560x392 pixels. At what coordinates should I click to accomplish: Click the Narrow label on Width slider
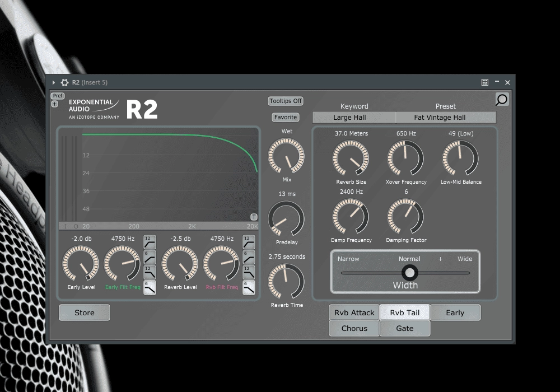click(x=348, y=259)
